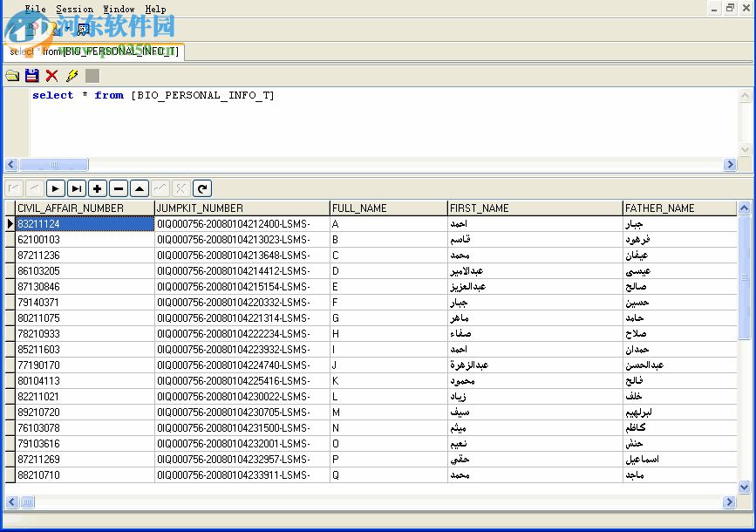Viewport: 756px width, 532px height.
Task: Click in the SQL query editor text
Action: point(153,96)
